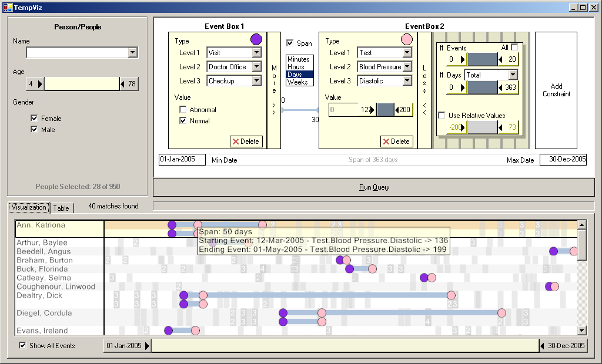The height and width of the screenshot is (364, 602).
Task: Click the # Days slider max handle at 363
Action: point(508,87)
